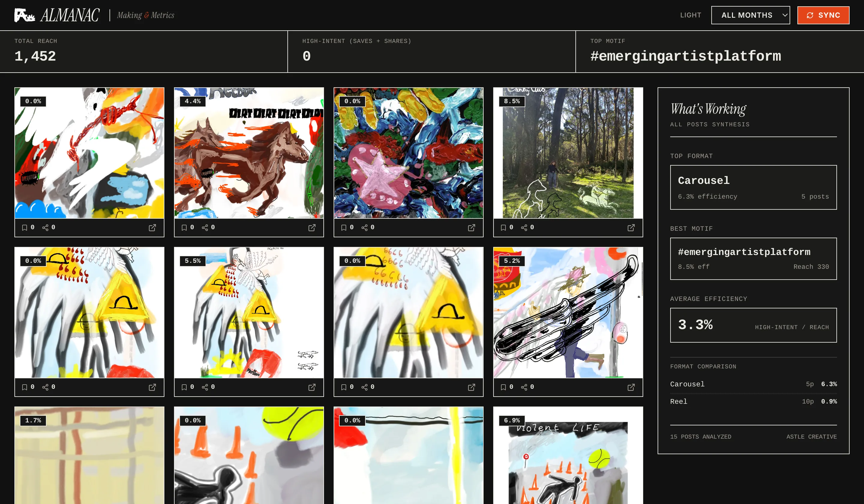
Task: Open external link for 8.5% forest post
Action: (631, 228)
